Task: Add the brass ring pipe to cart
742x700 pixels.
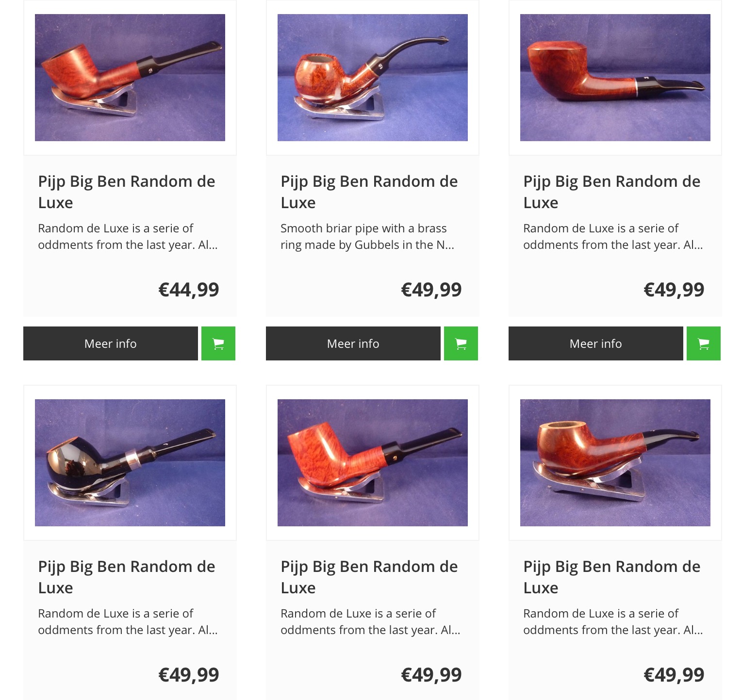Action: point(461,343)
